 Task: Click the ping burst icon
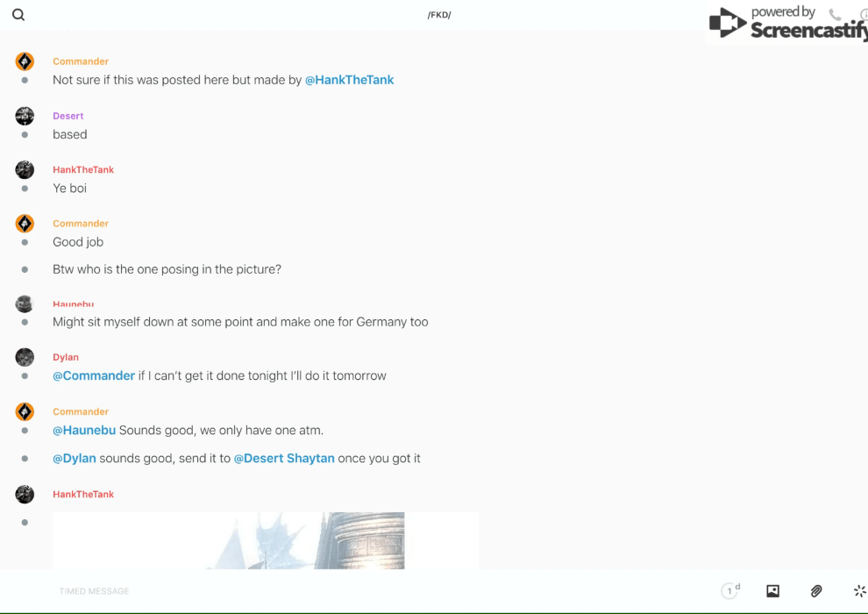(x=859, y=591)
